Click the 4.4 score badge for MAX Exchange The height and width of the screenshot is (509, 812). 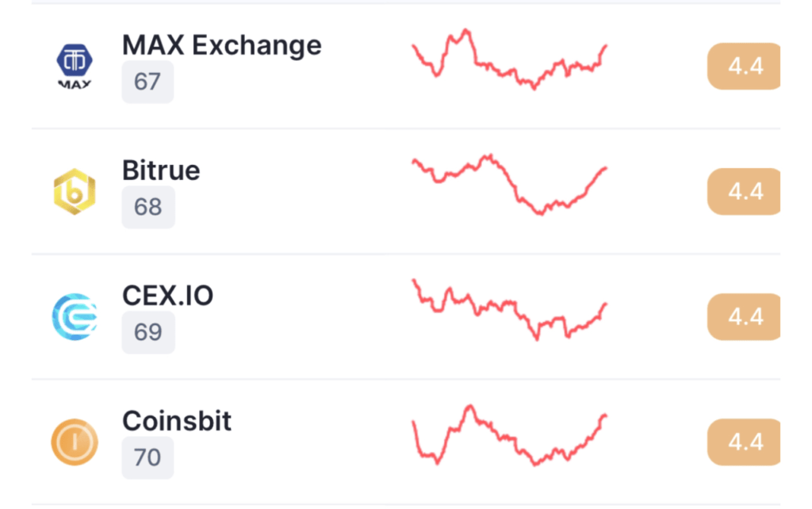pyautogui.click(x=744, y=67)
